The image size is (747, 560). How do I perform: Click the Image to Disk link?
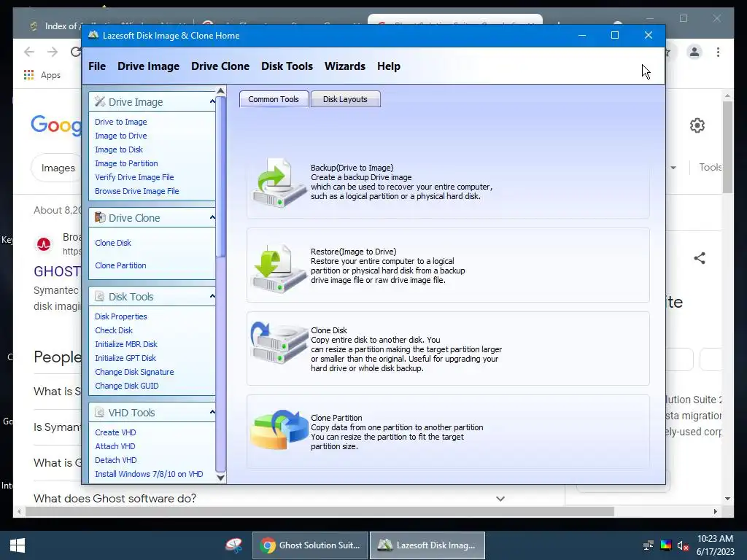[x=119, y=149]
